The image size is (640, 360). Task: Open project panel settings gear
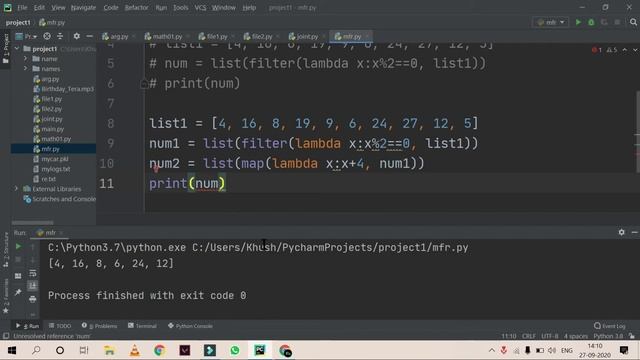click(x=76, y=36)
